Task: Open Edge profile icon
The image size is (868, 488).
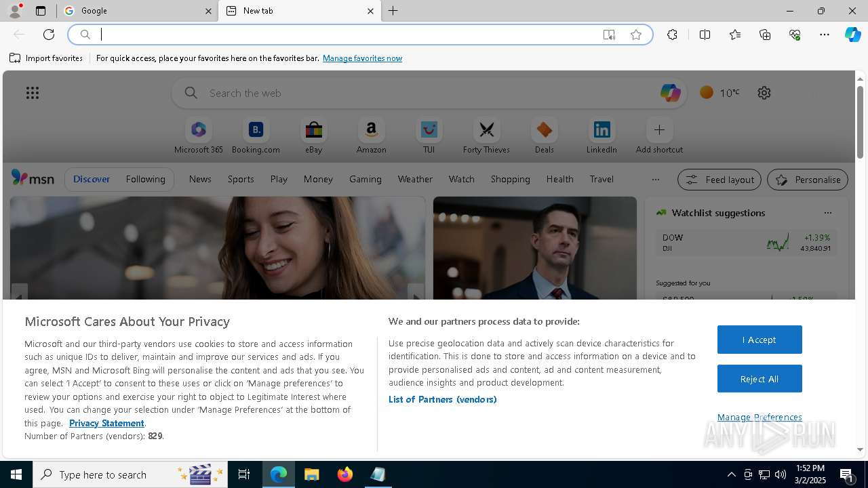Action: click(15, 11)
